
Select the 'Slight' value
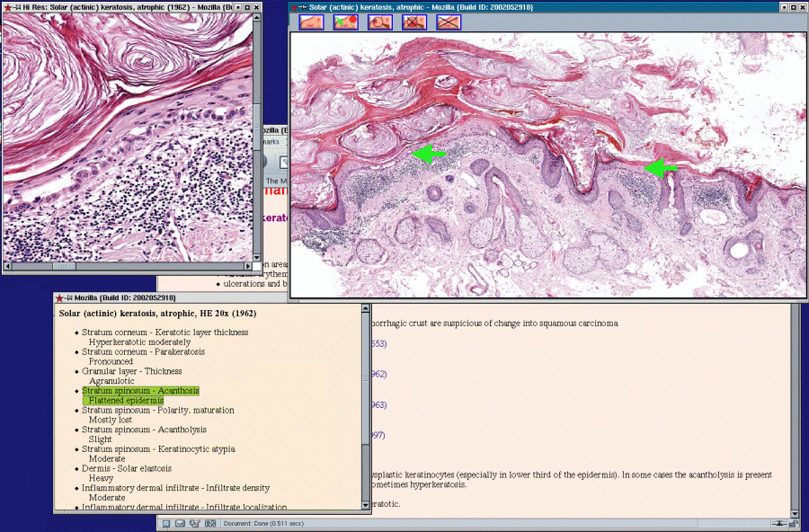coord(100,439)
